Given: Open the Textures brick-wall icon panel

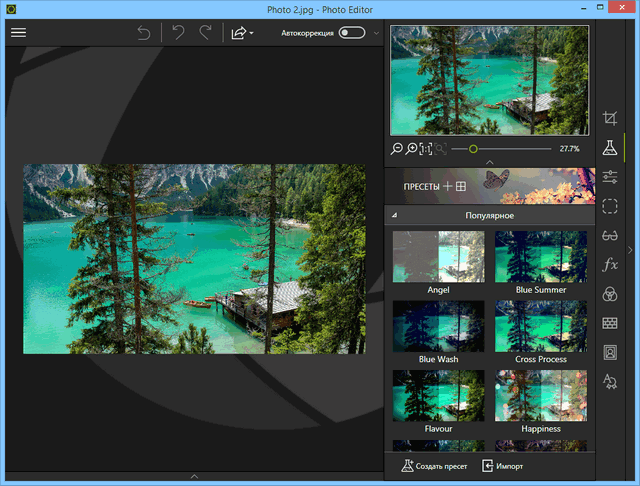Looking at the screenshot, I should (x=610, y=323).
